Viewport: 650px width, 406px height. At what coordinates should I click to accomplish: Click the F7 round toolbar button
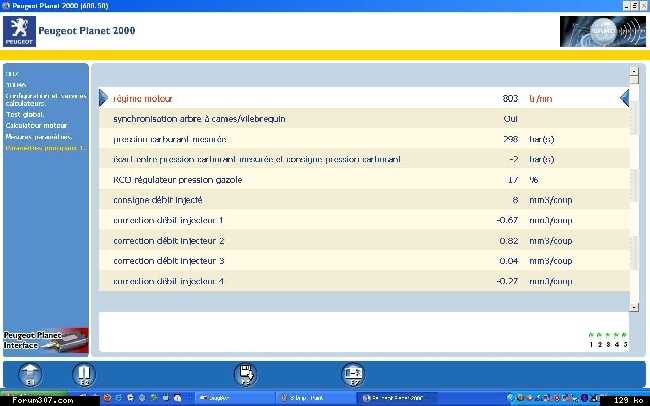[353, 374]
